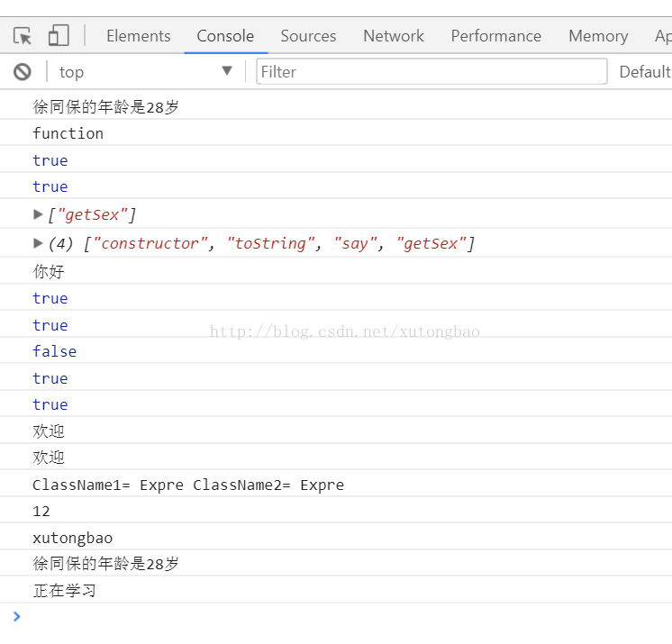Screen dimensions: 672x644
Task: Open the Default levels dropdown
Action: point(645,71)
